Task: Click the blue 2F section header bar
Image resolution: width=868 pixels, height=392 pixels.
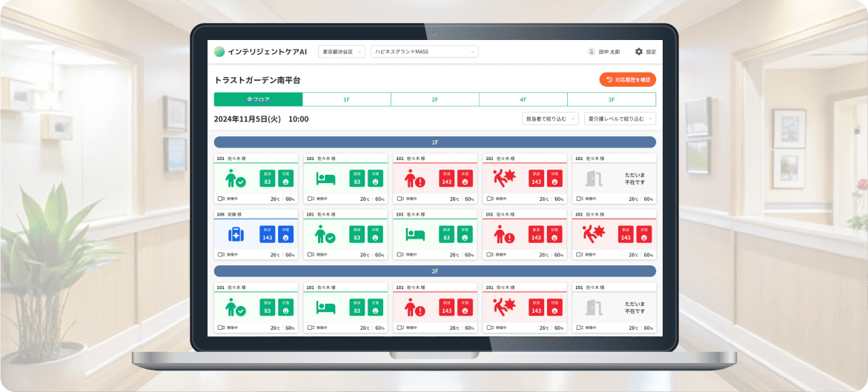Action: click(434, 271)
